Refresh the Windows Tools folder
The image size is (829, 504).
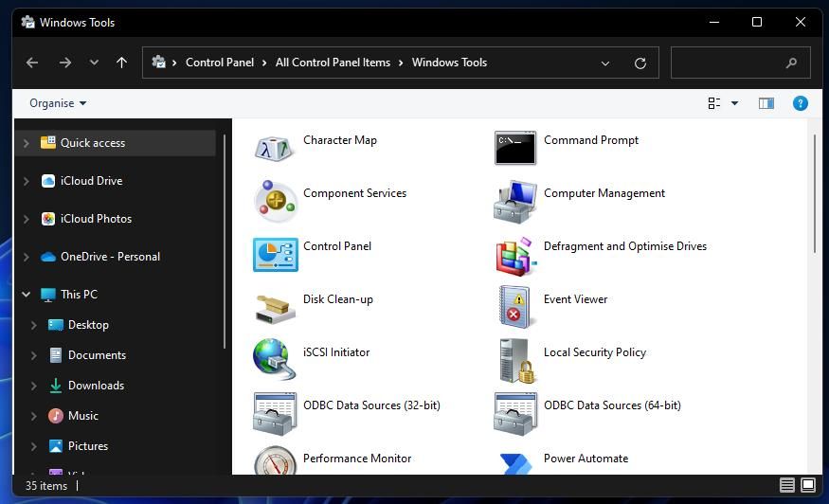point(640,63)
